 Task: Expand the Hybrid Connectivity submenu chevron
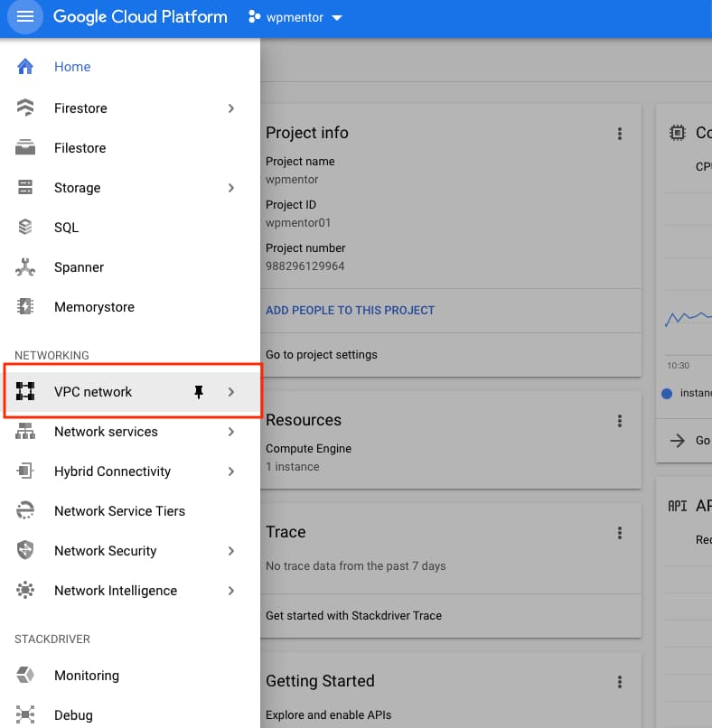pos(231,471)
